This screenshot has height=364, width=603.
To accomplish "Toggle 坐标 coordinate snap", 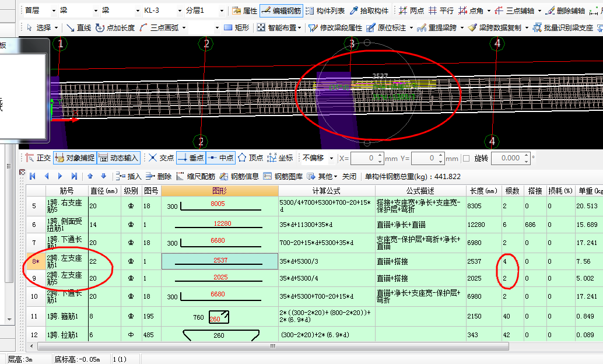I will pyautogui.click(x=280, y=158).
